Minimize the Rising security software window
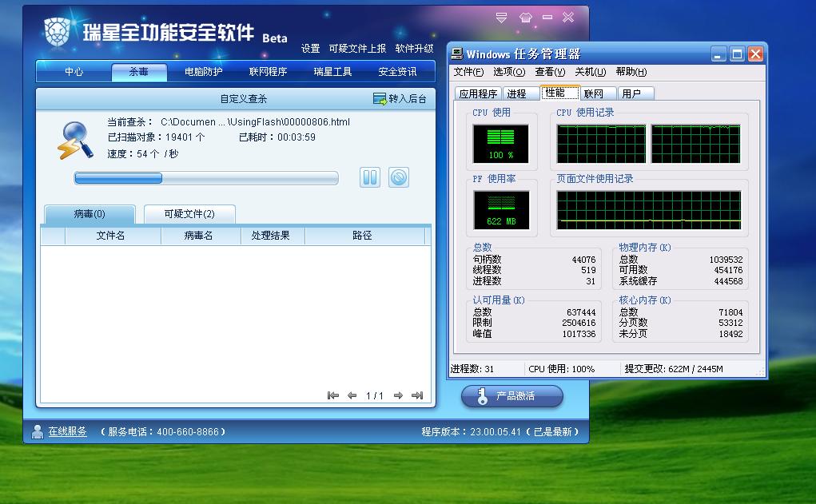The image size is (816, 504). point(547,17)
